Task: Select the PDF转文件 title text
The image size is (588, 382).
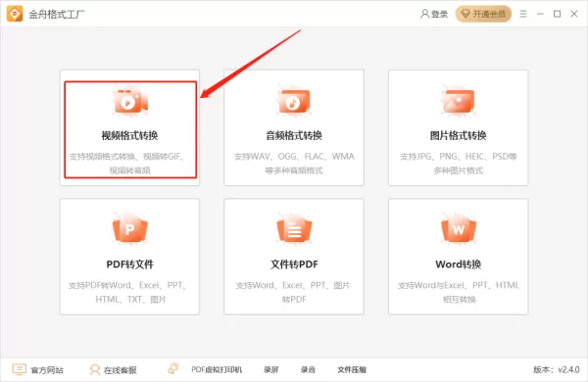Action: 129,264
